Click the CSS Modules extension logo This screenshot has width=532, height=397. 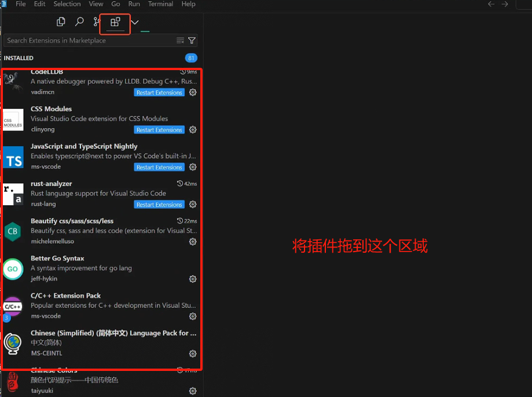13,119
